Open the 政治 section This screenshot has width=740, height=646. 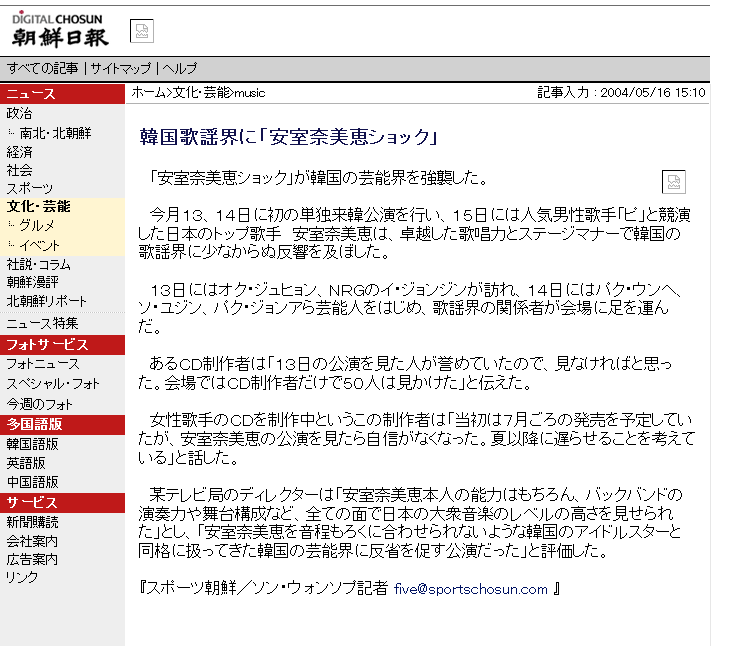[x=19, y=113]
